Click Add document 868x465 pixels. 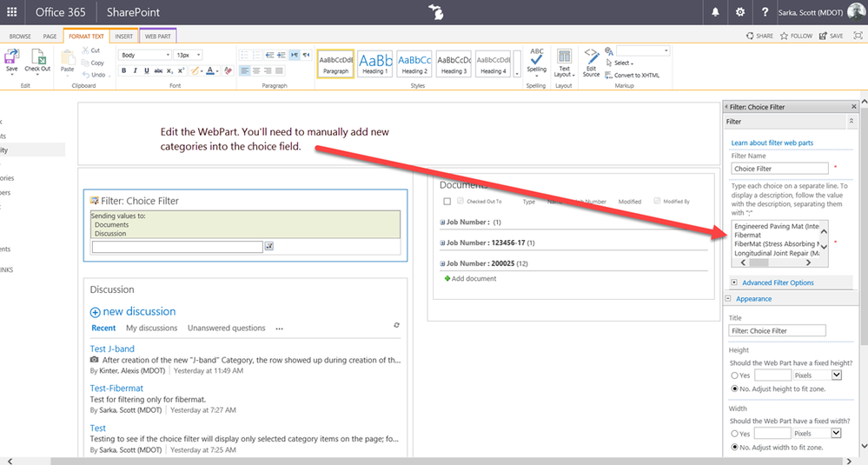(471, 278)
